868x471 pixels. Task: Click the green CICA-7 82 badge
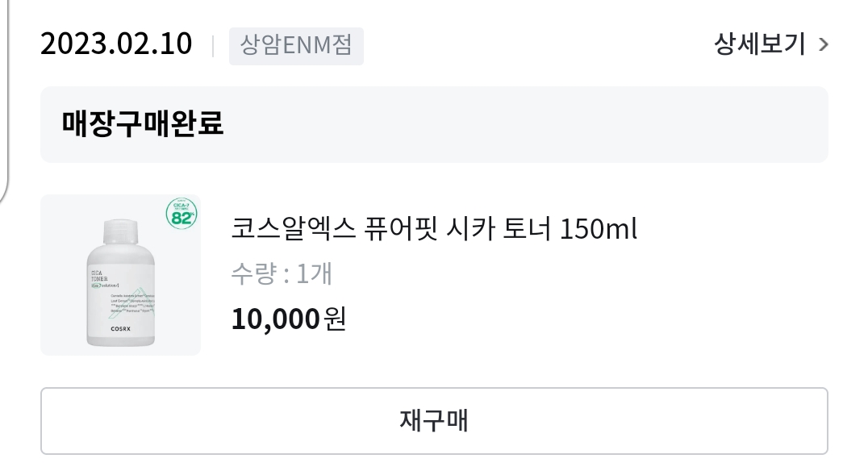pos(182,215)
